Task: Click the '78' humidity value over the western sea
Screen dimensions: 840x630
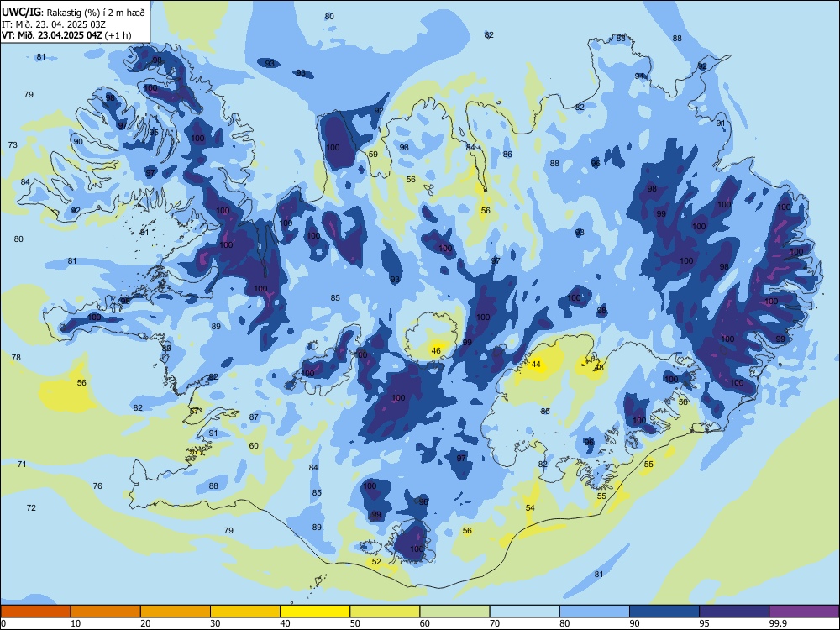Action: click(x=16, y=357)
